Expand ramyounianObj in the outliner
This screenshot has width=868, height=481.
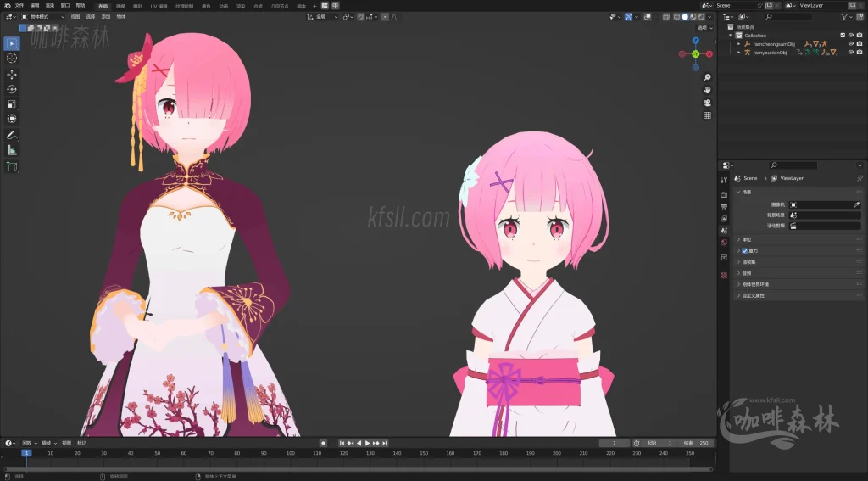(739, 52)
